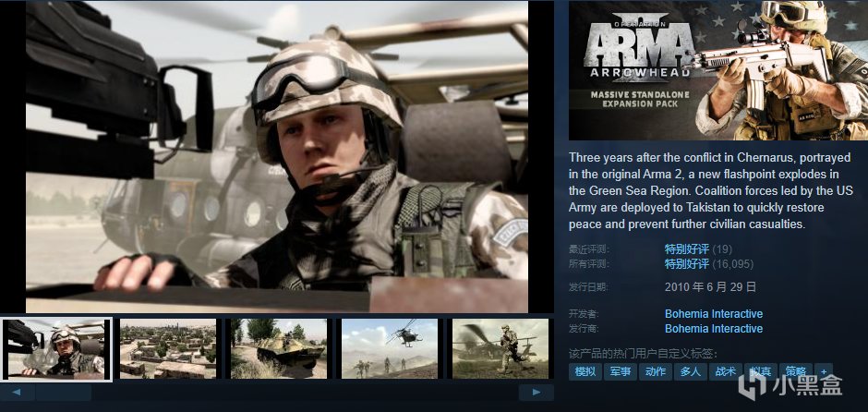The image size is (868, 412).
Task: Select the 拟真 tag
Action: coord(761,371)
